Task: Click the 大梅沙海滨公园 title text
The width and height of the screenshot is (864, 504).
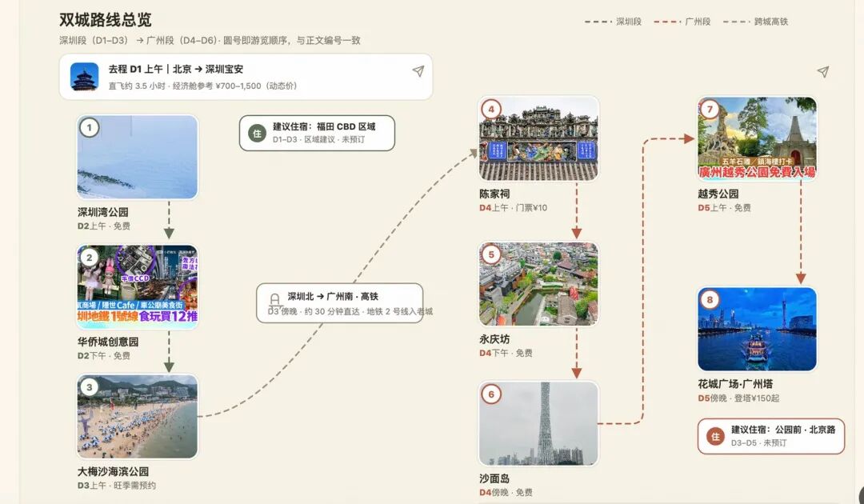Action: click(x=113, y=471)
